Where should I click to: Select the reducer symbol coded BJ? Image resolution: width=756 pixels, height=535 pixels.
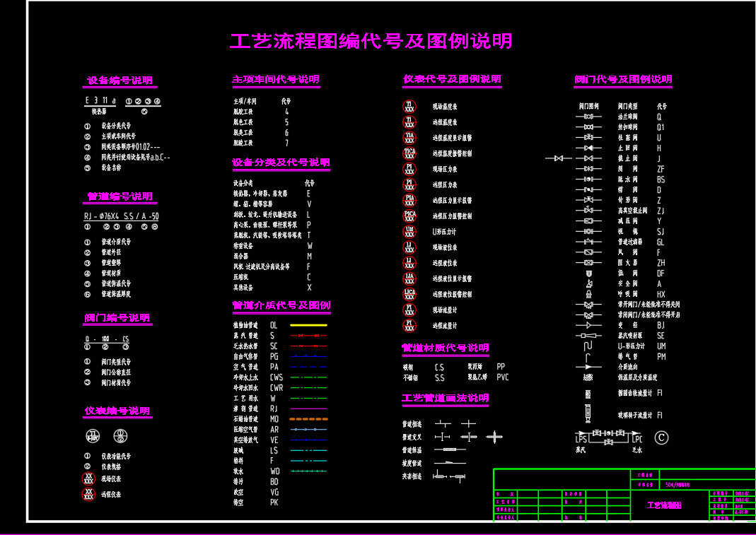click(588, 325)
